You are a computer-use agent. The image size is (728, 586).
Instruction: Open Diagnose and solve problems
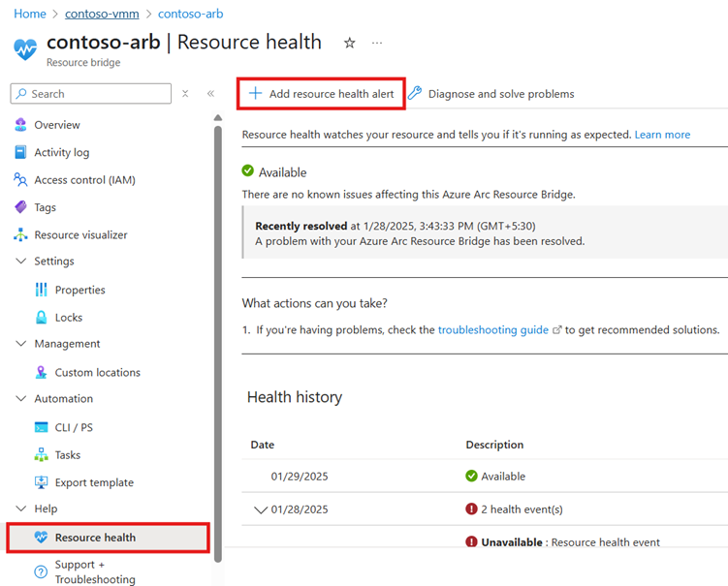[x=500, y=94]
